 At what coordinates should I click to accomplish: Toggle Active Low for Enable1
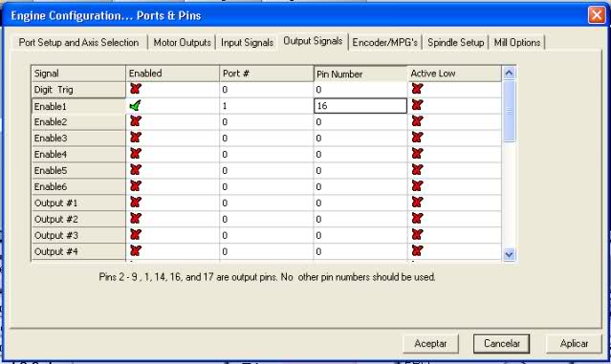pos(417,105)
